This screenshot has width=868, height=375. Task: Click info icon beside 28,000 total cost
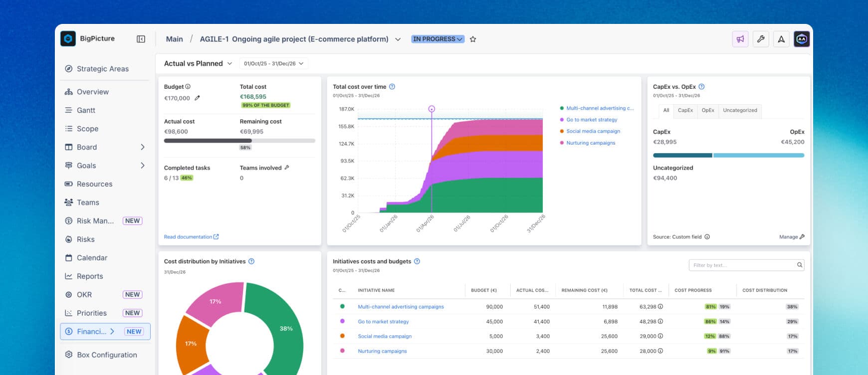coord(660,351)
